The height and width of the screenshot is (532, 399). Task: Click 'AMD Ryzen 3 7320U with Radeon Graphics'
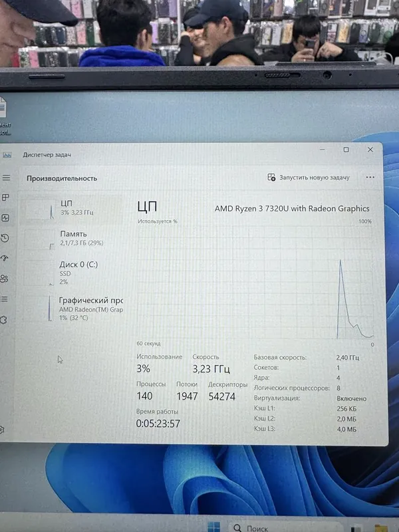tap(292, 208)
